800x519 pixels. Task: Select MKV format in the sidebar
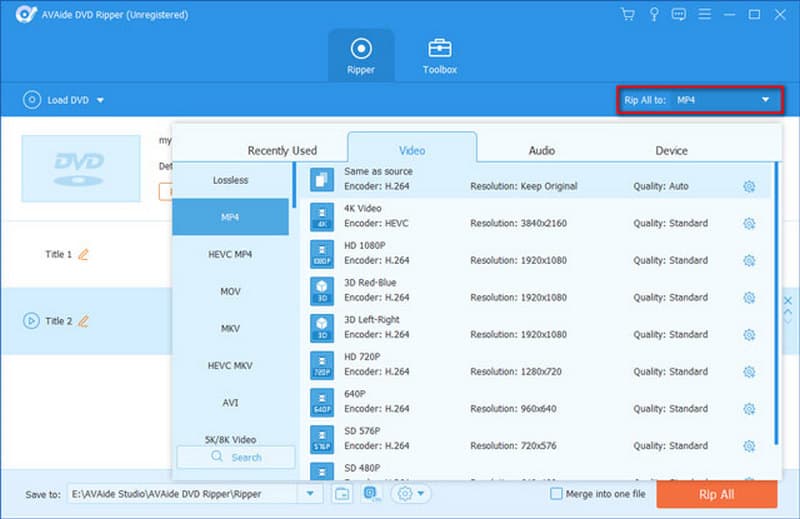pyautogui.click(x=230, y=328)
